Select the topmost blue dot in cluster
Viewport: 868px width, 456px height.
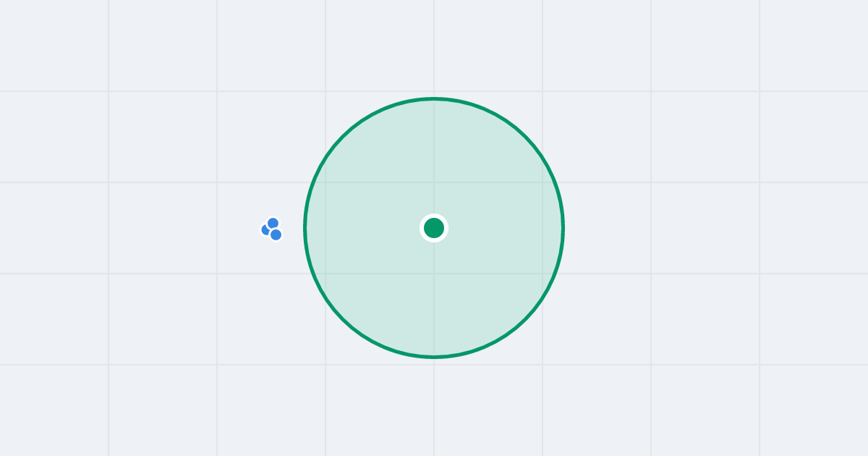[273, 223]
